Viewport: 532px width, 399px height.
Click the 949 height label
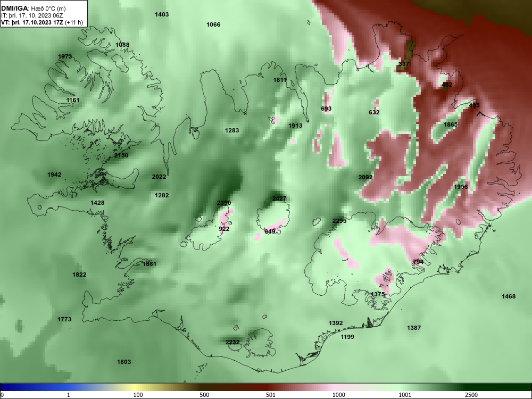[x=270, y=232]
